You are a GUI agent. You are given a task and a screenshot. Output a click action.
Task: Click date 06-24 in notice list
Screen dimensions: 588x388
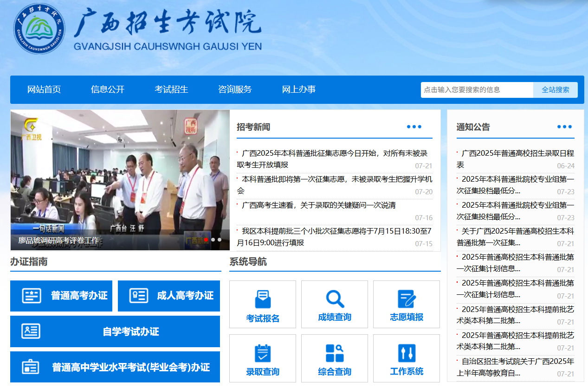566,166
